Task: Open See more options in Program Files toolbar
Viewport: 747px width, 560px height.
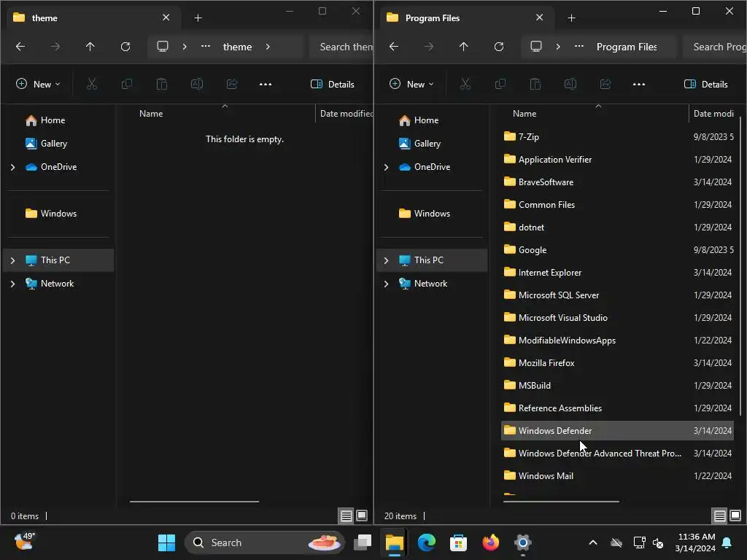Action: (x=639, y=85)
